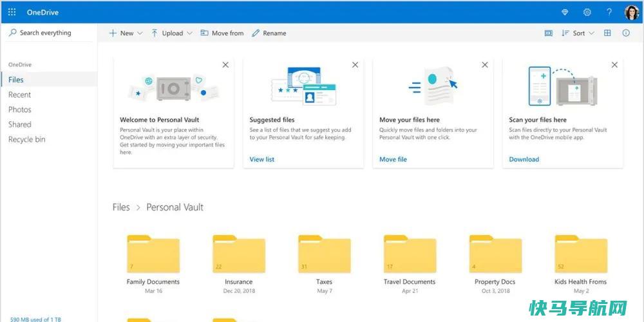Go to Files in the breadcrumb

[x=121, y=207]
